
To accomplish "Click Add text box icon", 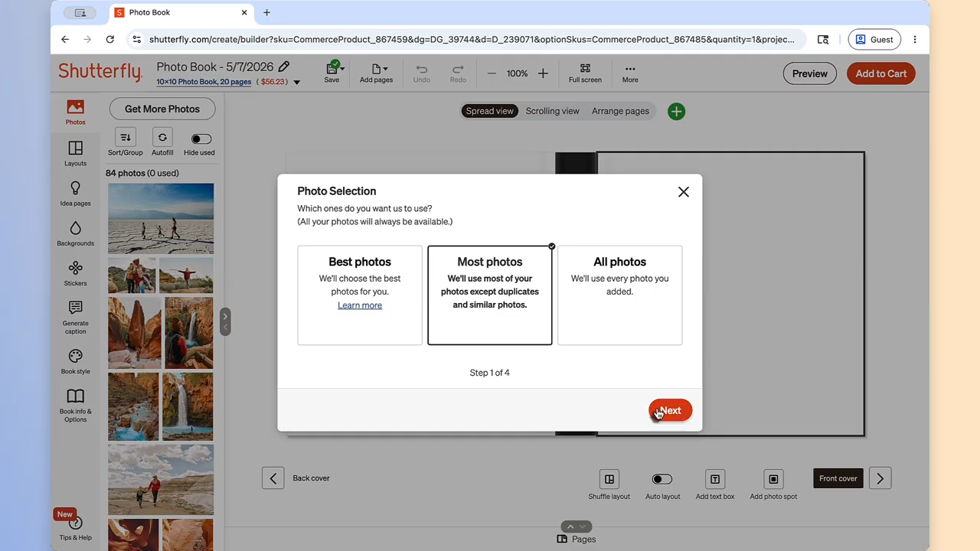I will click(715, 479).
